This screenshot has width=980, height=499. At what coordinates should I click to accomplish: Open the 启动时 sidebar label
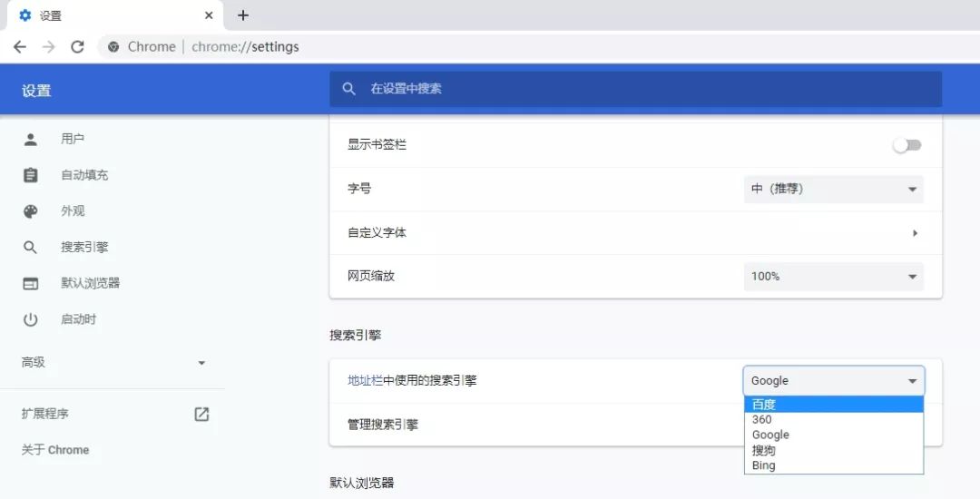point(79,319)
